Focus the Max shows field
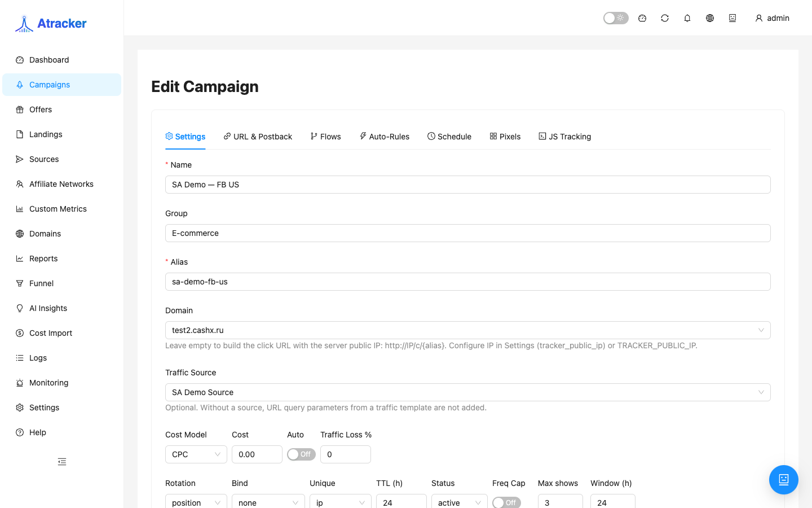Image resolution: width=812 pixels, height=508 pixels. point(561,501)
